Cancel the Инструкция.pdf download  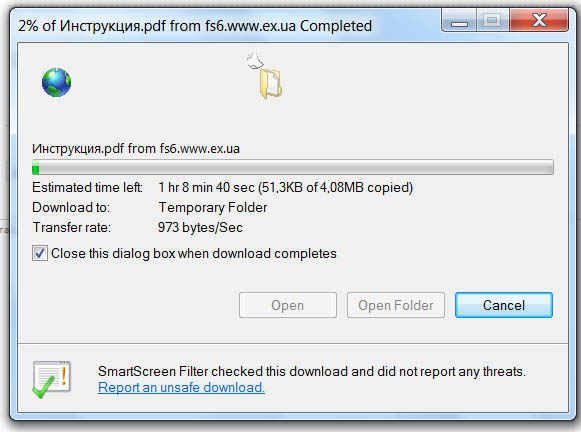[504, 305]
